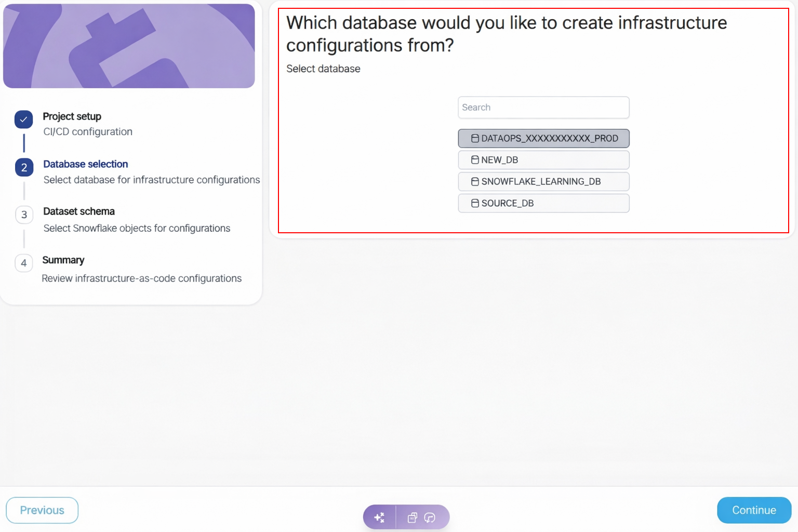798x532 pixels.
Task: Click the database icon beside NEW_DB
Action: [474, 159]
